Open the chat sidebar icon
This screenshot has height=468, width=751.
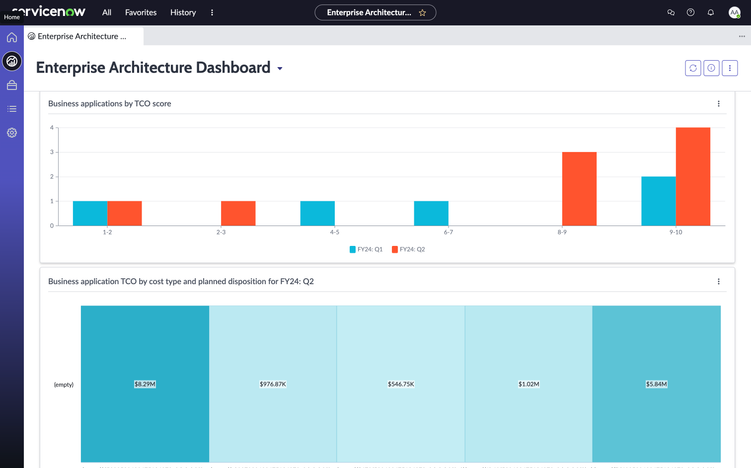(671, 12)
